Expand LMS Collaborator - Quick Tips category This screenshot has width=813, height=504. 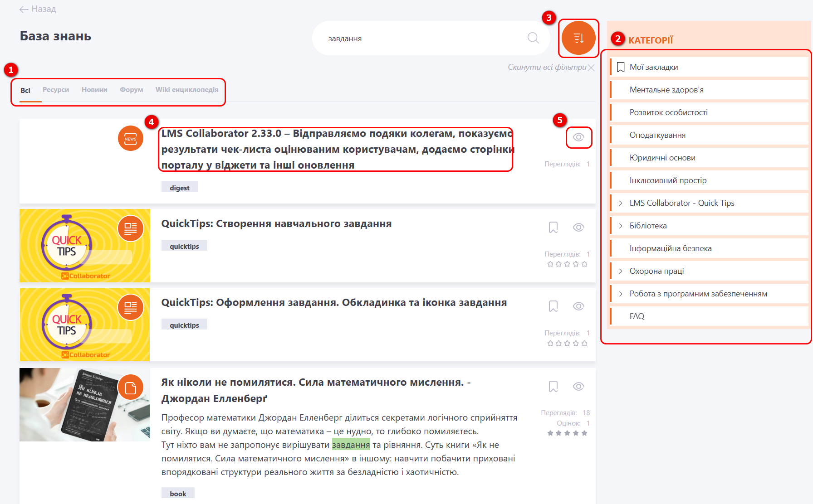point(621,203)
